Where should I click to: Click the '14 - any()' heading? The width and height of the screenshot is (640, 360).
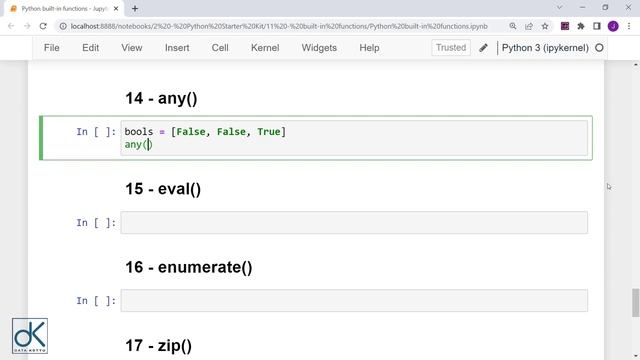click(x=161, y=98)
